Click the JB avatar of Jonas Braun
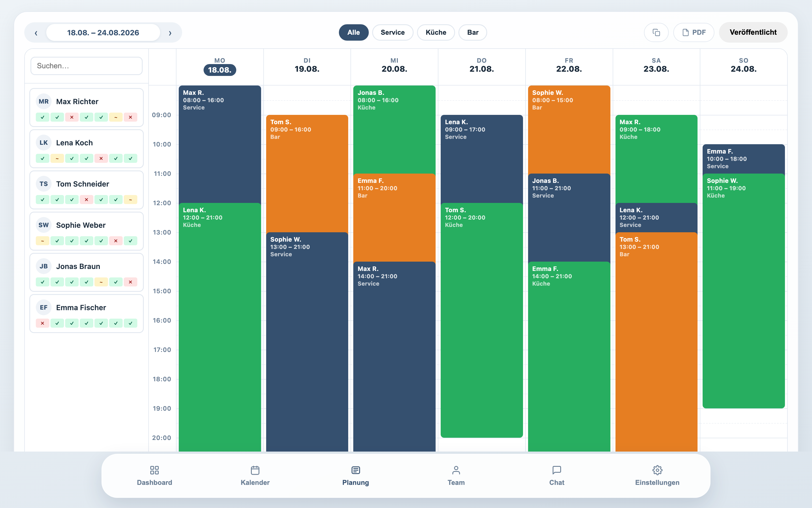The width and height of the screenshot is (812, 508). (x=44, y=266)
